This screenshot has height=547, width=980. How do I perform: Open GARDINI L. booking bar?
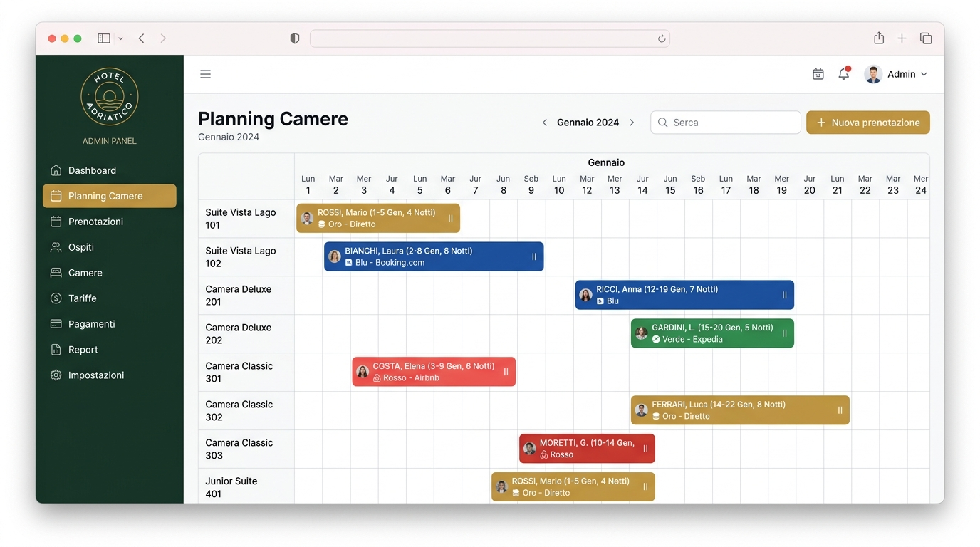[x=712, y=333]
